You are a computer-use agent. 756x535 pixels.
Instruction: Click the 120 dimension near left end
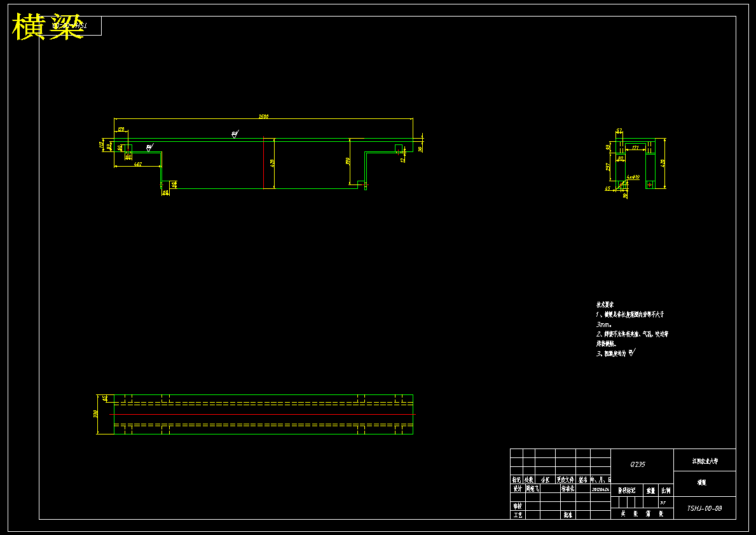(x=121, y=129)
